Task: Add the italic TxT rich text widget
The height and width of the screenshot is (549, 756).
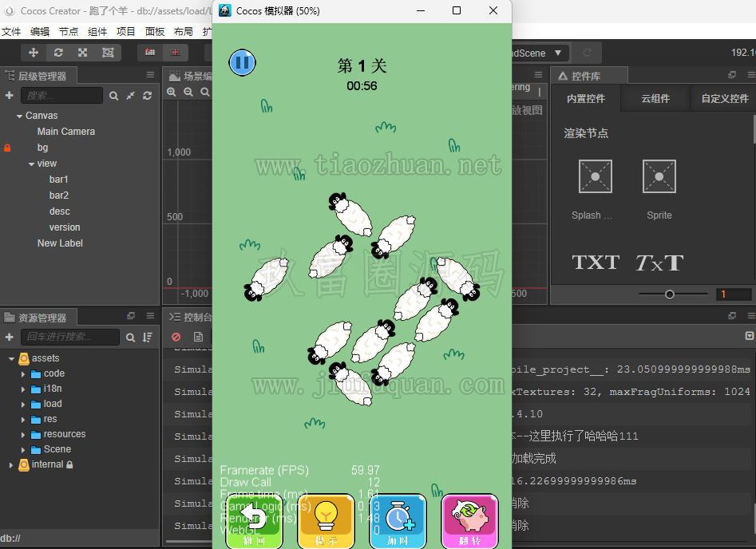Action: coord(659,263)
